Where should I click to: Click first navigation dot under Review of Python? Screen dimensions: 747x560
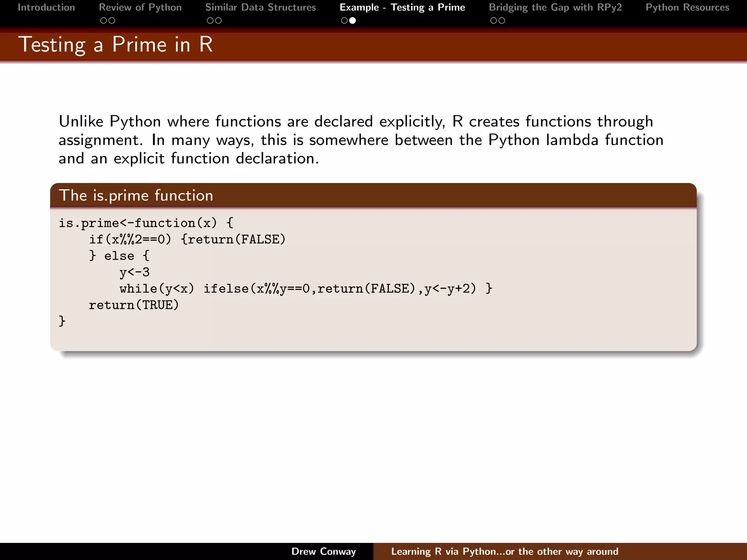(x=104, y=21)
